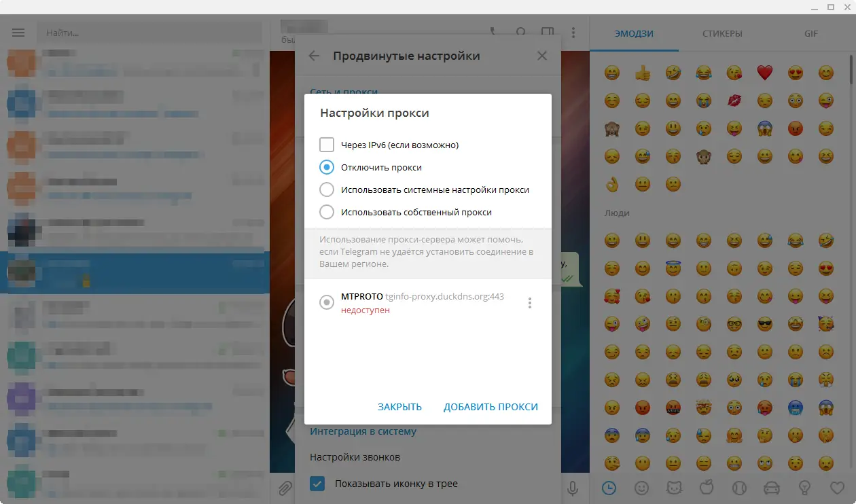856x504 pixels.
Task: Click the Люди emoji section label
Action: [617, 213]
